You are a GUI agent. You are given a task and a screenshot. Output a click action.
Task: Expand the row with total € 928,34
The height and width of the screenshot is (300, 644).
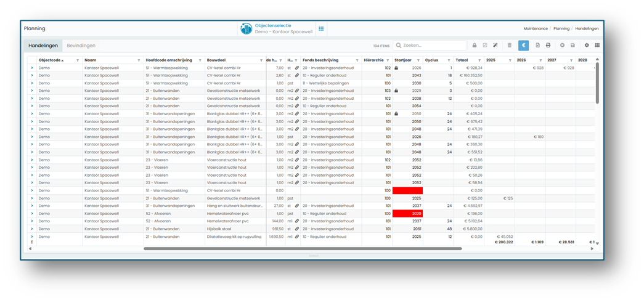(x=32, y=68)
